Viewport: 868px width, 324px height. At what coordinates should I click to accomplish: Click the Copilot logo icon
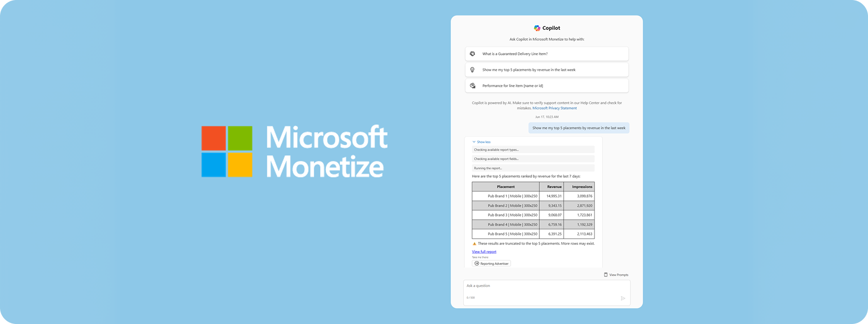click(537, 28)
